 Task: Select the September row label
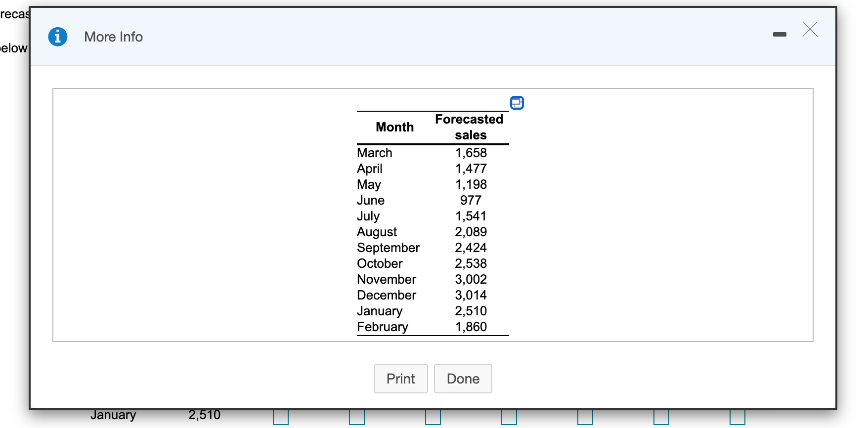click(x=389, y=248)
